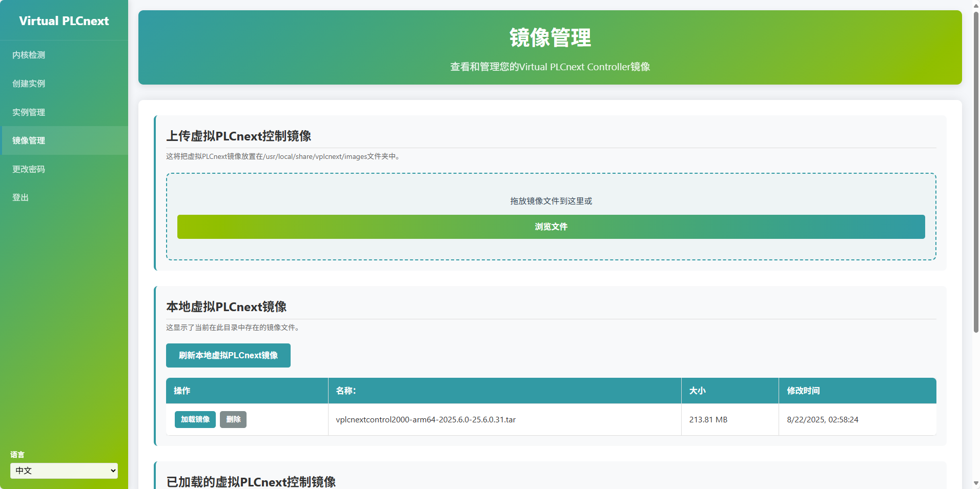980x489 pixels.
Task: Click the file name vplcnextcontrol2000-arm64-2025.6.0-25.6.0.31.tar
Action: 426,419
